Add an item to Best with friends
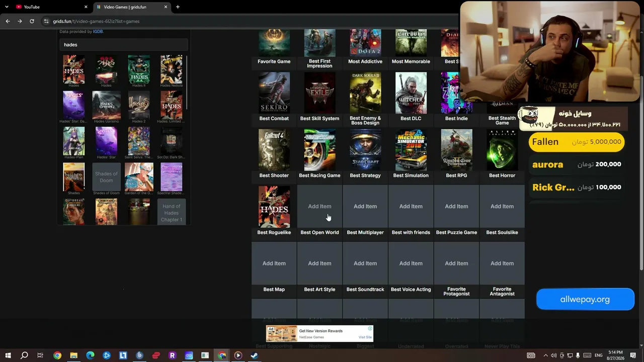Screen dimensions: 644x362 pos(411,206)
